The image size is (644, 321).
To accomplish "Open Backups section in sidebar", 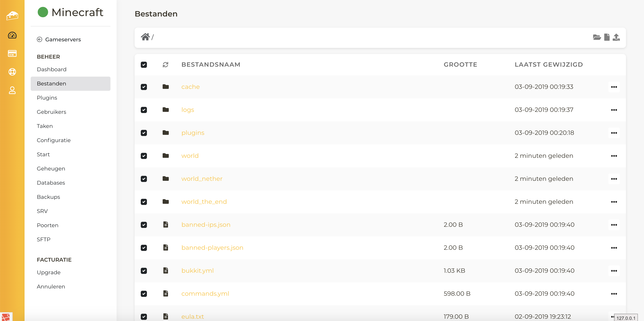I will pos(48,197).
